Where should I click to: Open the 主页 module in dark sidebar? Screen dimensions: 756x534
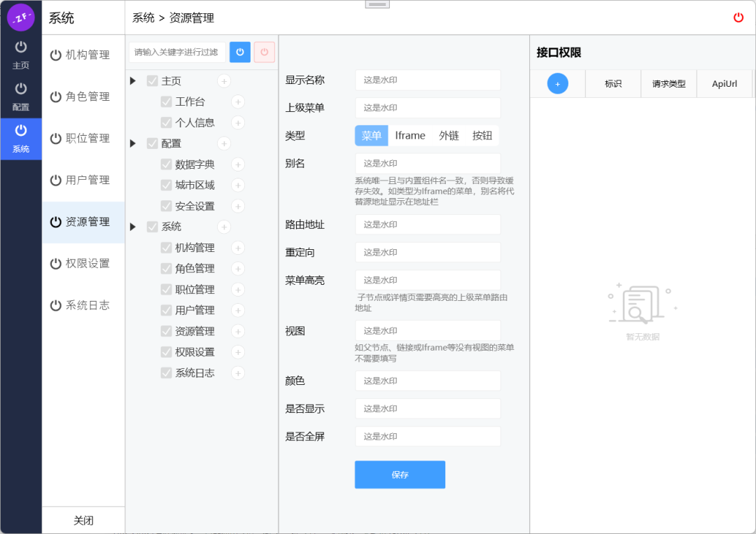click(21, 55)
